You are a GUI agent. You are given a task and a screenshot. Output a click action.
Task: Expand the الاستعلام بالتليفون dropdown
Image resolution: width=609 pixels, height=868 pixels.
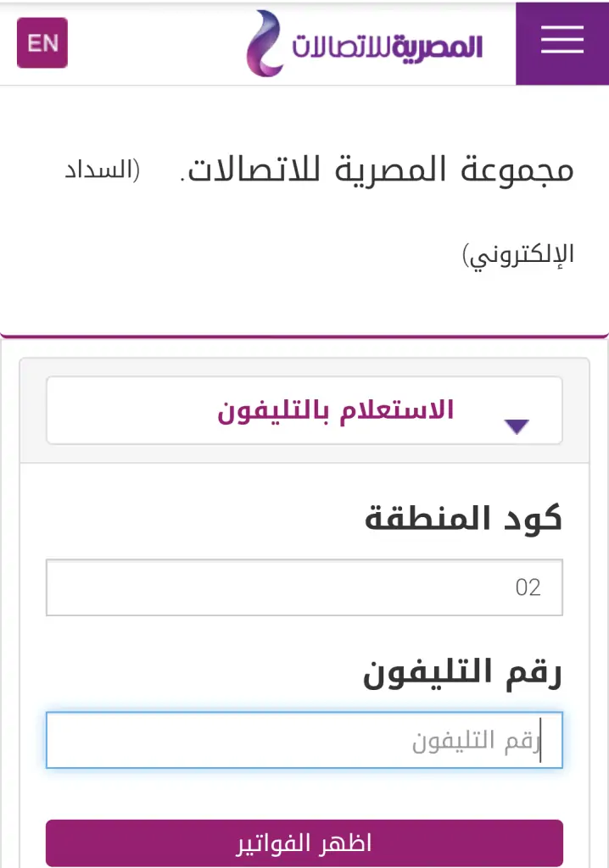(x=304, y=410)
